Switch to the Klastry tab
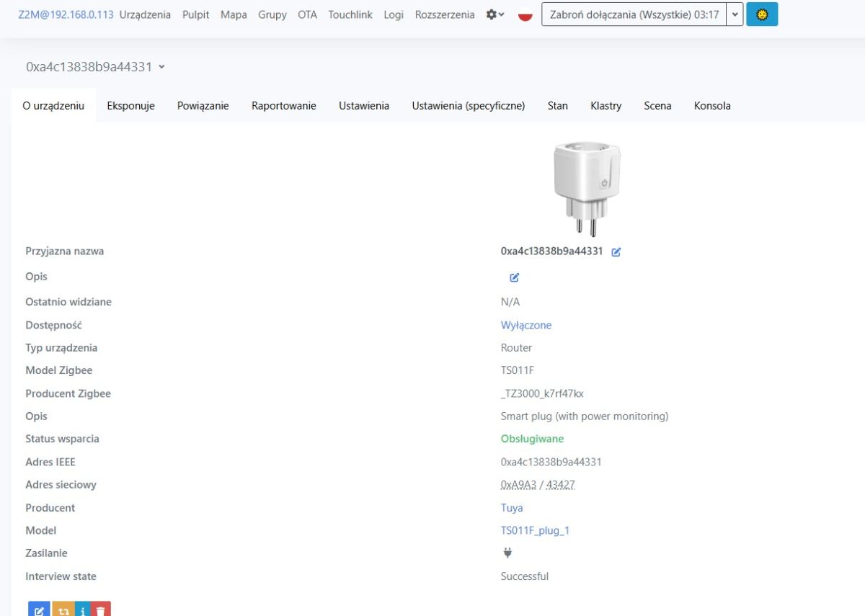Image resolution: width=865 pixels, height=616 pixels. click(x=605, y=105)
